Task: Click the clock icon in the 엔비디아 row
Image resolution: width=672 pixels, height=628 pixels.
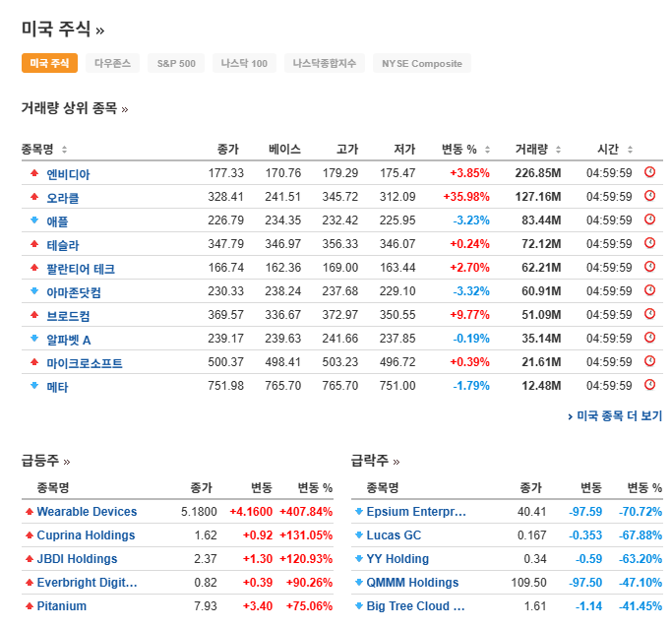Action: 649,172
